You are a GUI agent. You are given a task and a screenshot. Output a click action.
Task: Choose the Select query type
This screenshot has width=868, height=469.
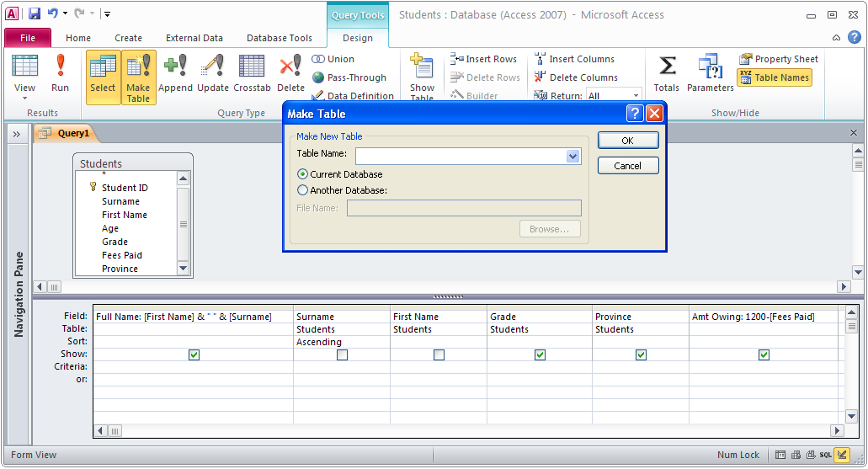coord(103,77)
